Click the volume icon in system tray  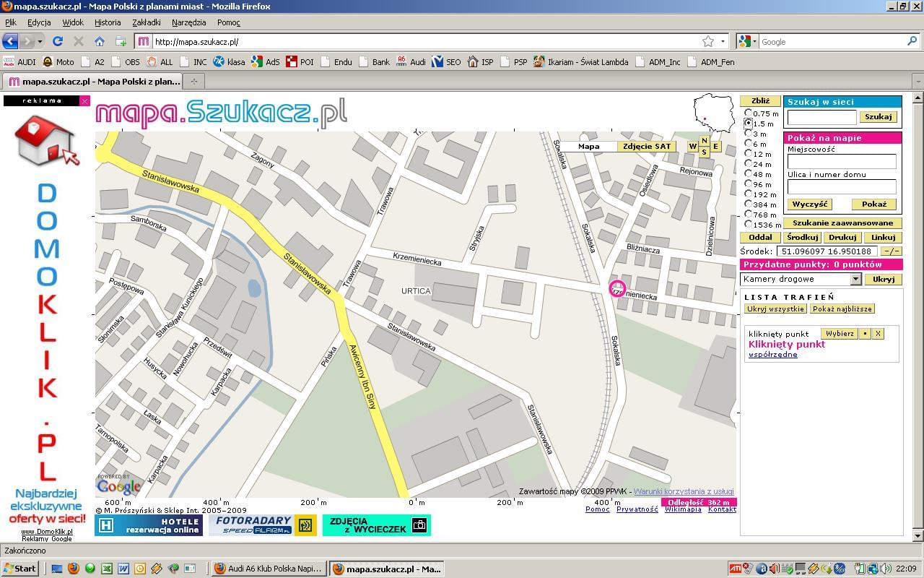[x=884, y=569]
